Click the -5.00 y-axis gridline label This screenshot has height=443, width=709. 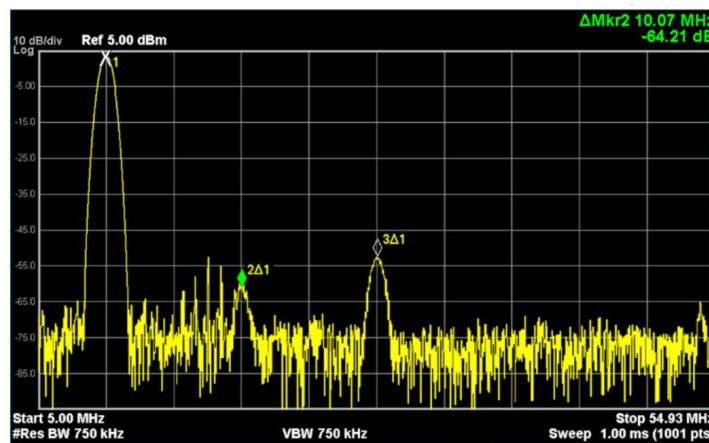tap(25, 86)
